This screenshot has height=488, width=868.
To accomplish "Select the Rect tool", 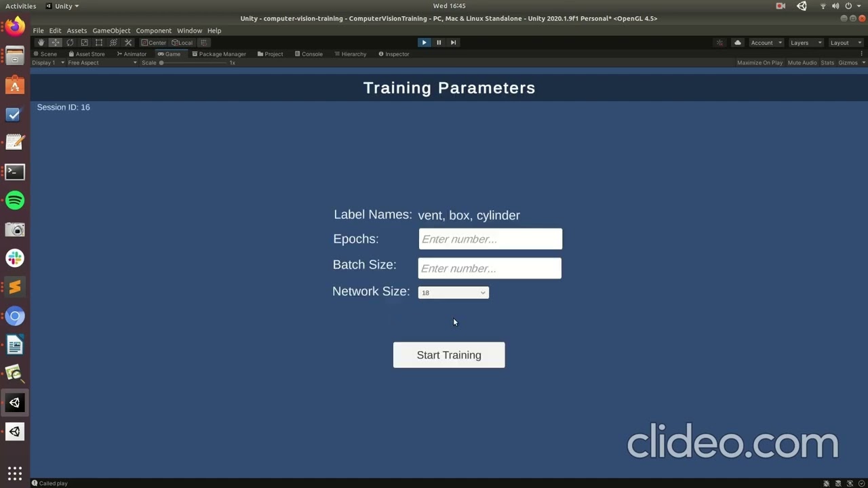I will (99, 43).
